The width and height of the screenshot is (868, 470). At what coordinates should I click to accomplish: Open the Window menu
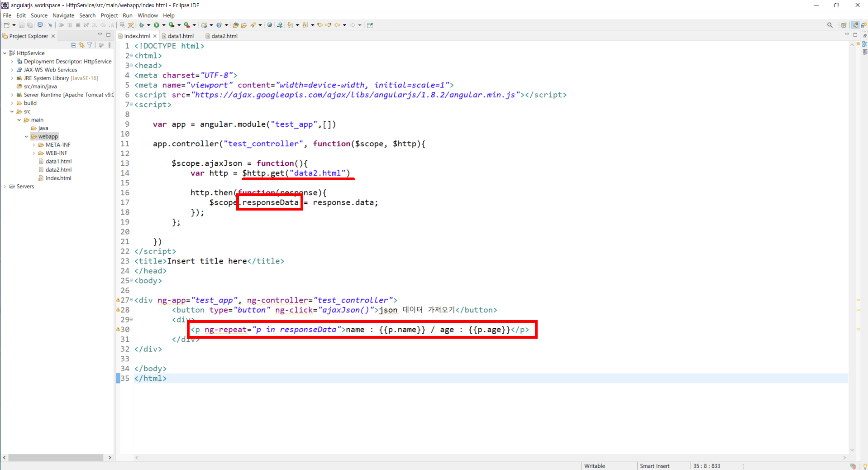pyautogui.click(x=148, y=15)
